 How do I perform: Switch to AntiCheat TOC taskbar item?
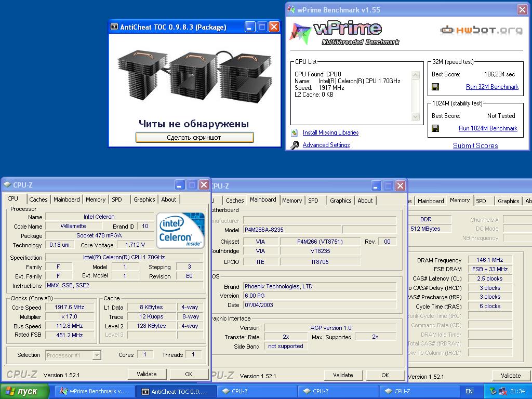click(x=176, y=391)
